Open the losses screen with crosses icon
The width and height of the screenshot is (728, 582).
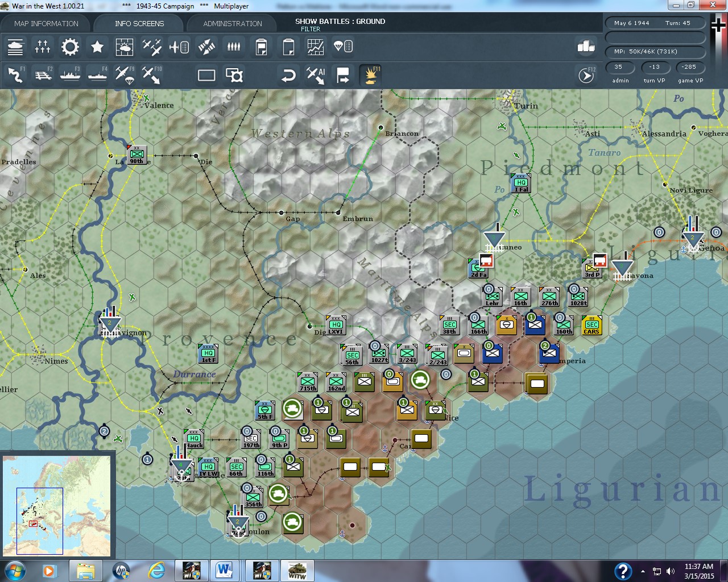click(43, 47)
